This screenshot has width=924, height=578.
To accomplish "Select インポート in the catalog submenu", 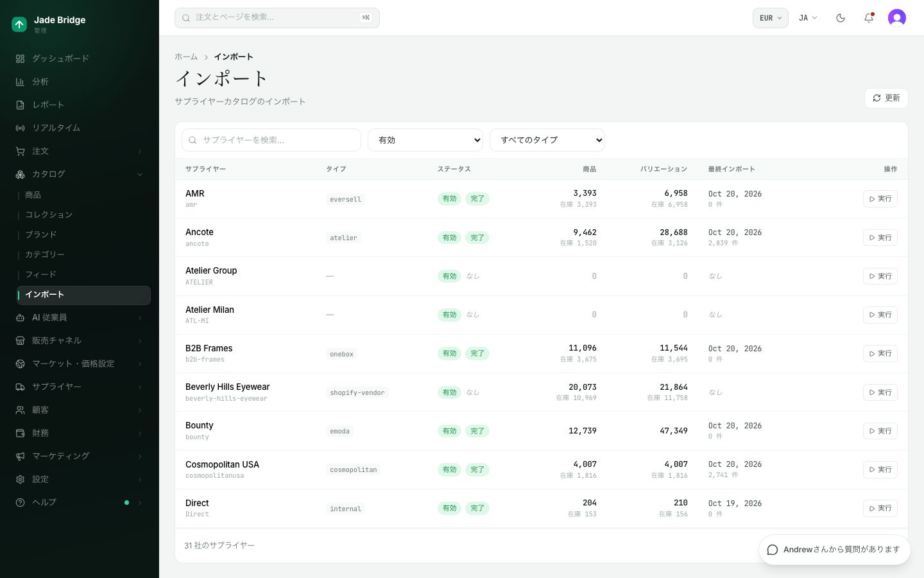I will [x=84, y=295].
